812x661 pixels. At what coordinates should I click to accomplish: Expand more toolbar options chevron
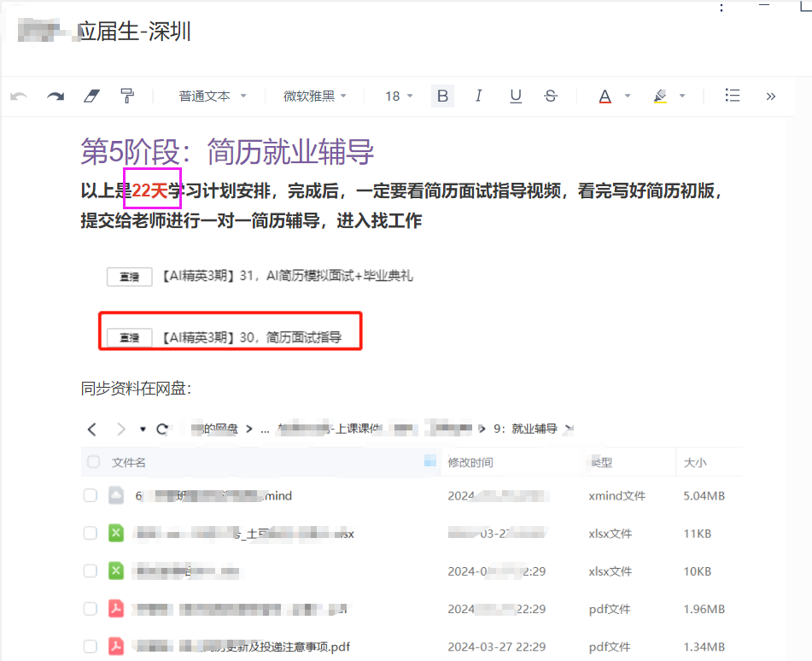pos(771,97)
